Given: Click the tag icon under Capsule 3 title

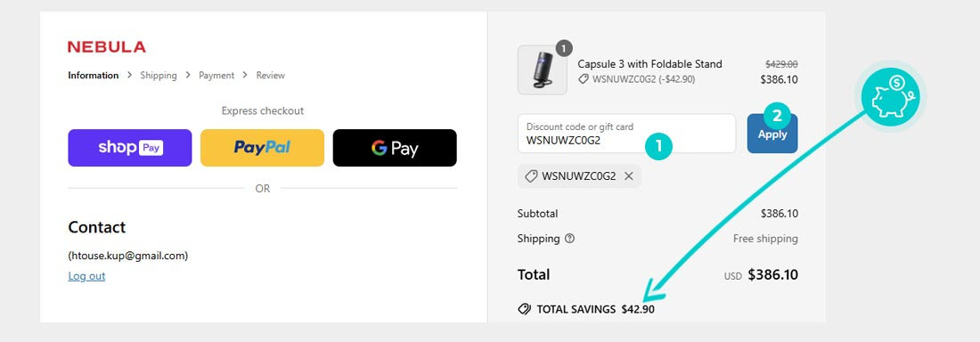Looking at the screenshot, I should point(584,79).
